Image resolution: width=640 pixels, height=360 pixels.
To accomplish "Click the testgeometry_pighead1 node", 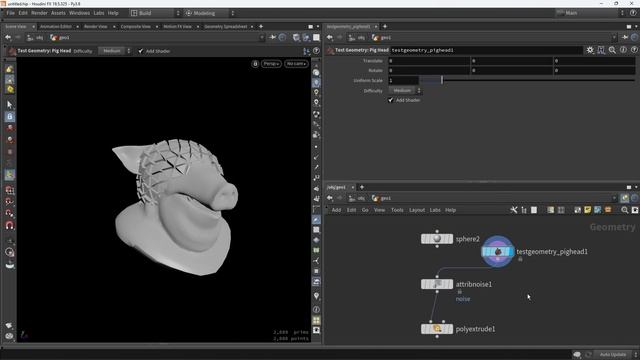I will click(498, 251).
